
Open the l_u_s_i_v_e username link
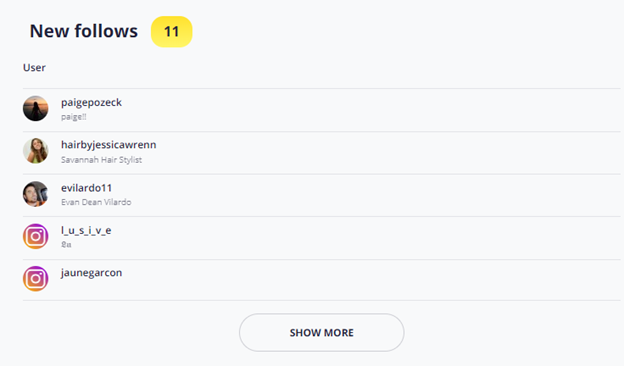click(86, 230)
